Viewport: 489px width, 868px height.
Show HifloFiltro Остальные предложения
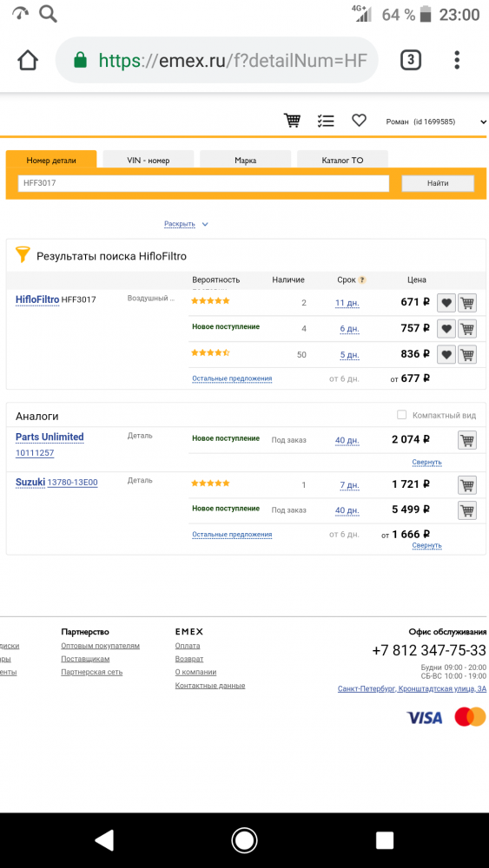[x=232, y=378]
